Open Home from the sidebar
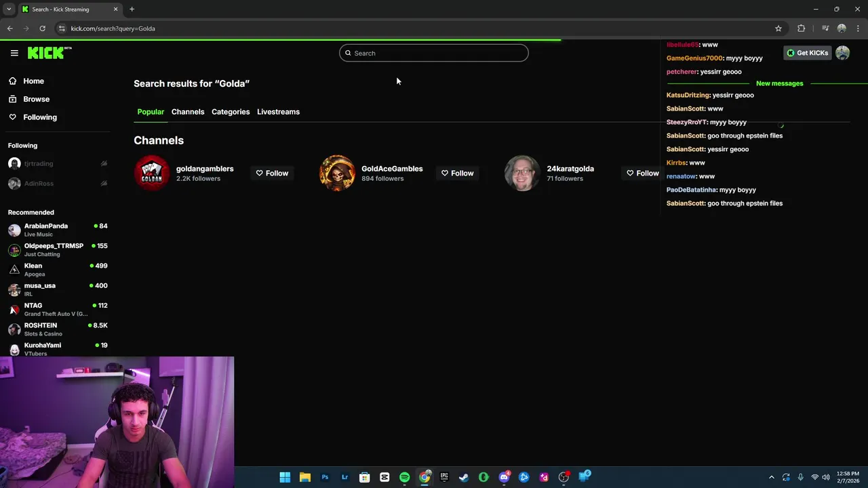 pos(26,81)
